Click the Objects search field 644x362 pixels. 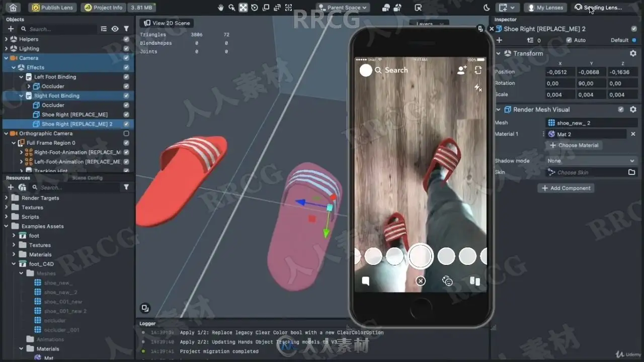coord(58,29)
